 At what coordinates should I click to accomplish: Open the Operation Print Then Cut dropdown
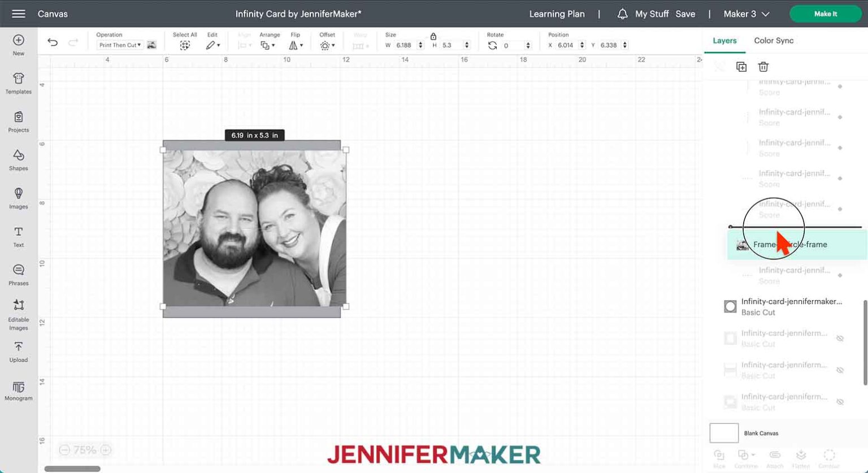(119, 45)
